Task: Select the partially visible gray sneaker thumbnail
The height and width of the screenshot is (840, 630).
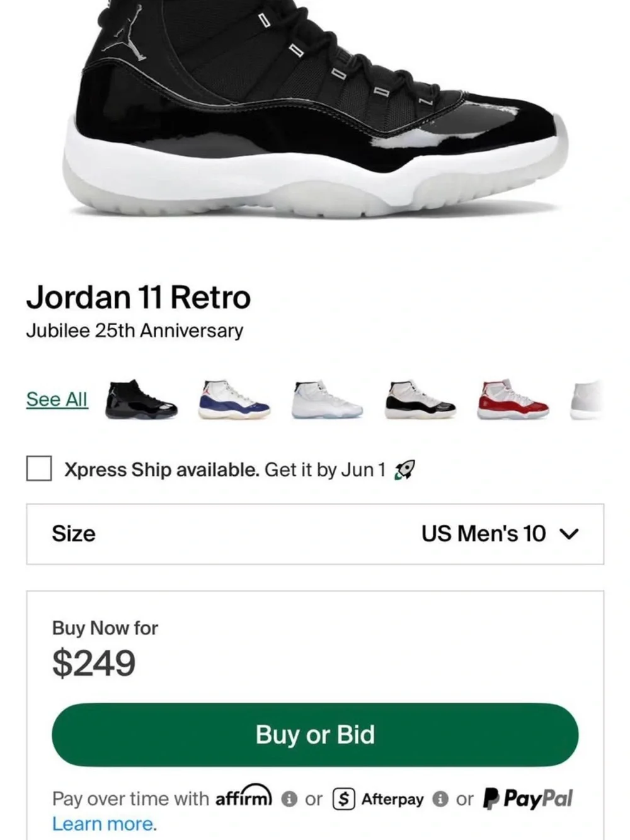Action: coord(587,400)
